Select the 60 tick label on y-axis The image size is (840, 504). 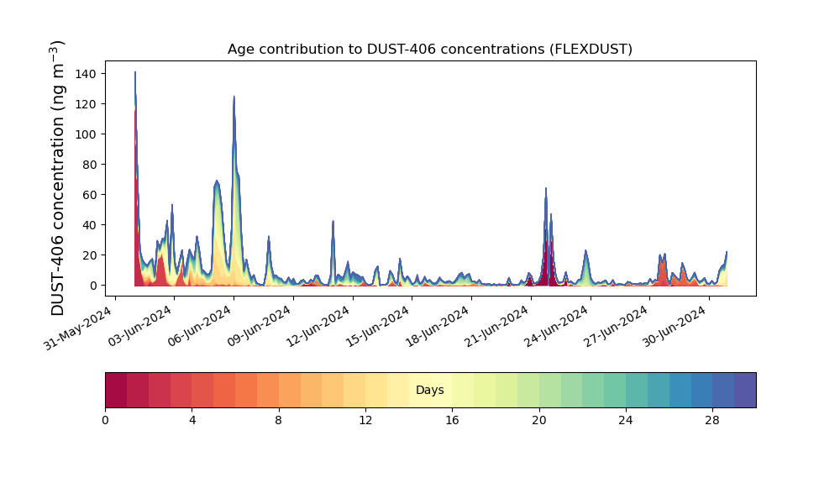tap(90, 195)
